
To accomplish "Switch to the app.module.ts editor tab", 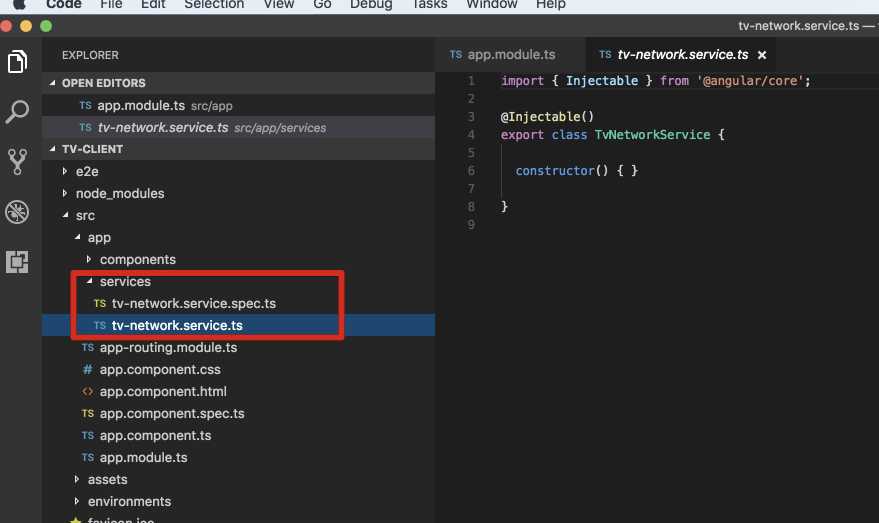I will [x=510, y=54].
